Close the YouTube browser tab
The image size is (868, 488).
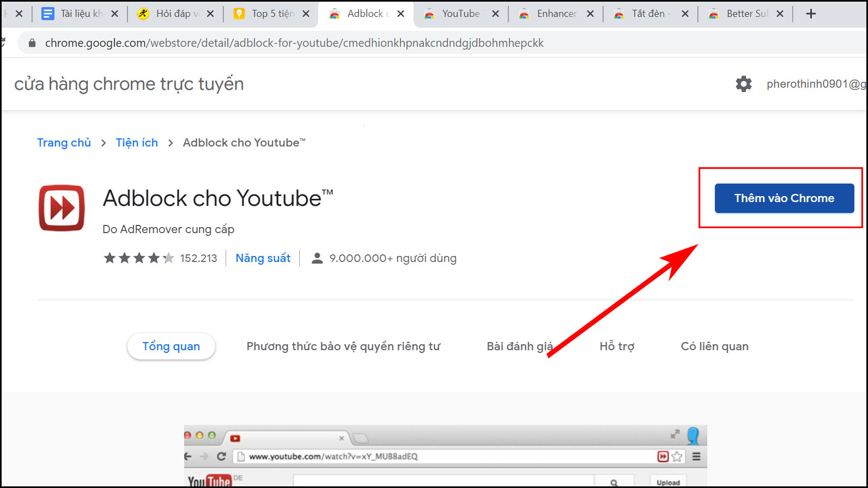click(x=495, y=14)
